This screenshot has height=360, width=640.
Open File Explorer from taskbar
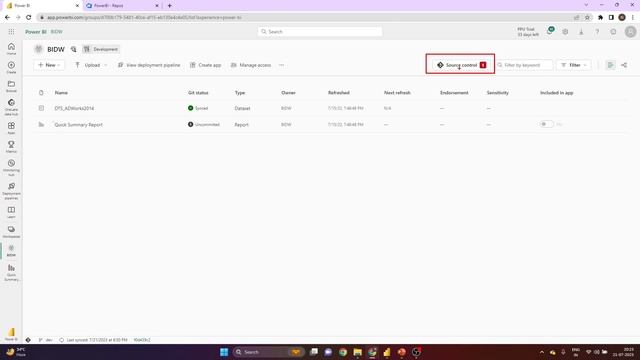[x=358, y=352]
